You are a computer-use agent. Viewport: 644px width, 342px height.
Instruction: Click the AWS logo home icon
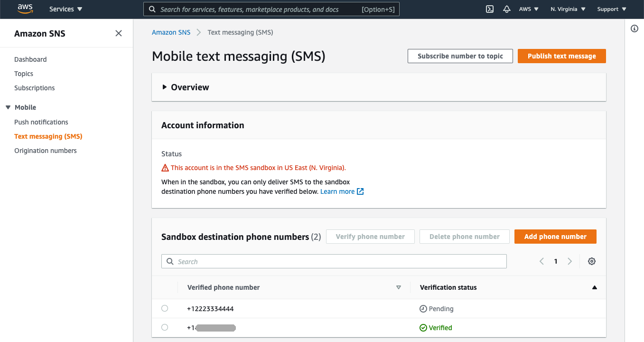[25, 9]
